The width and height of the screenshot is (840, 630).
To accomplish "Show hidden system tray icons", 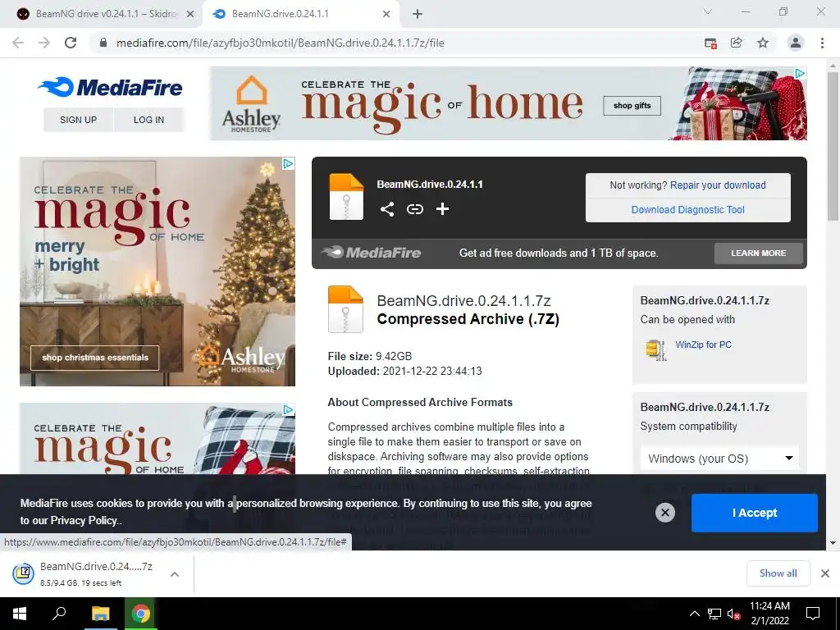I will (x=694, y=614).
